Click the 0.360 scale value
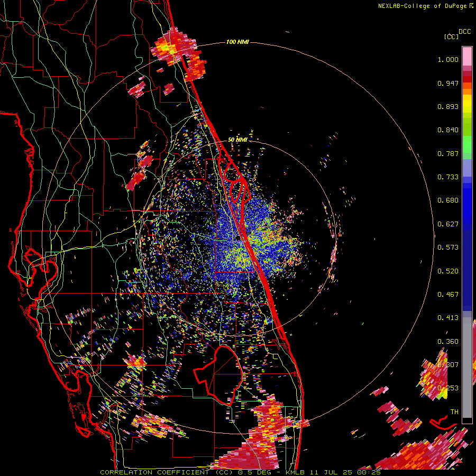Image resolution: width=476 pixels, height=476 pixels. click(448, 342)
